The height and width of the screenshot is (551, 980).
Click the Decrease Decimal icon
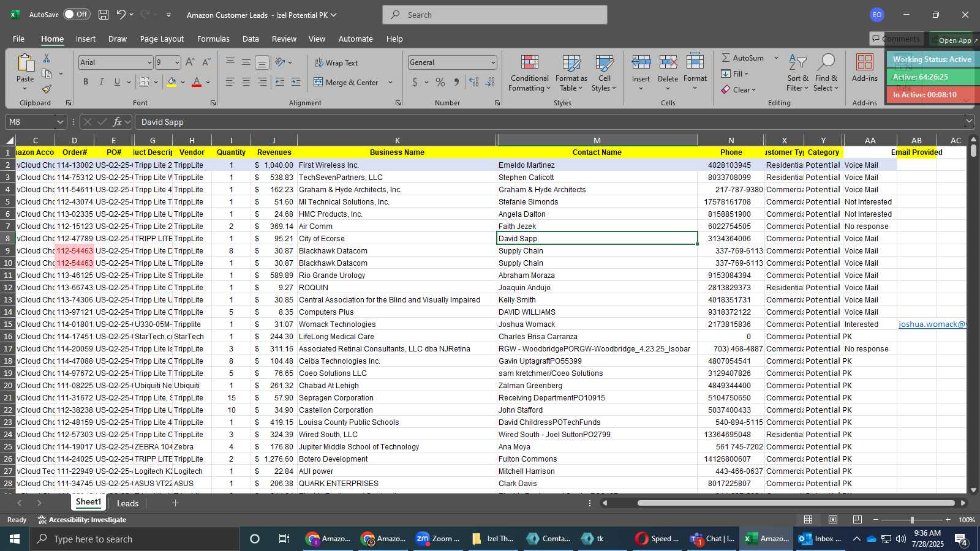(x=490, y=82)
